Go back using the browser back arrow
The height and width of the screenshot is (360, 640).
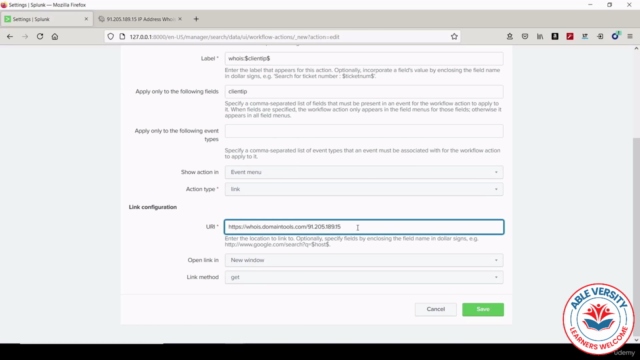(10, 36)
